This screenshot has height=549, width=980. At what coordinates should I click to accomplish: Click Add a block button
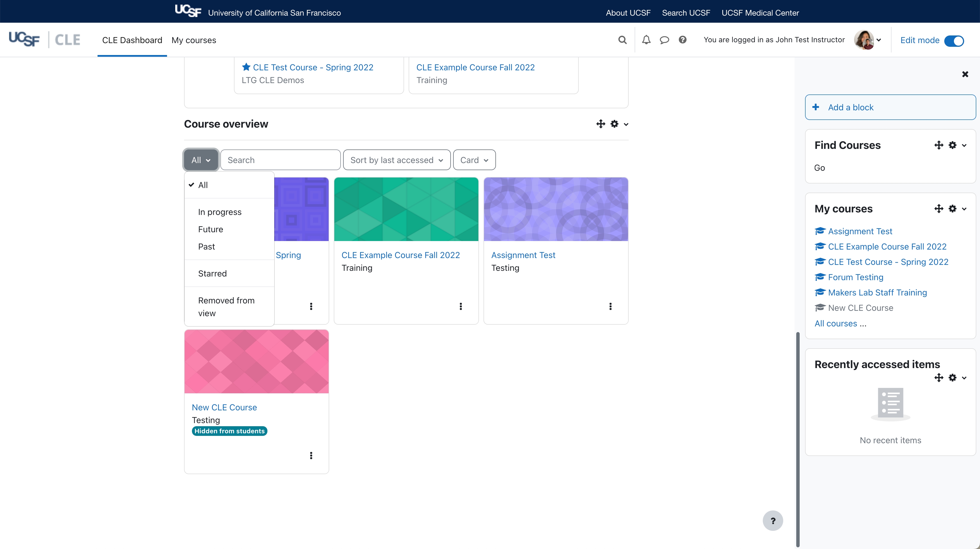pos(890,107)
